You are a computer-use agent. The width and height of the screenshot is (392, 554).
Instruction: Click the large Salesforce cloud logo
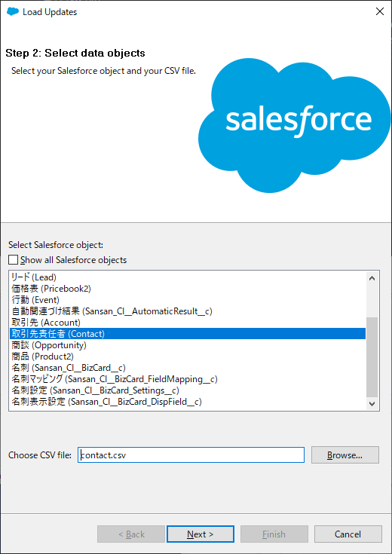tap(295, 124)
